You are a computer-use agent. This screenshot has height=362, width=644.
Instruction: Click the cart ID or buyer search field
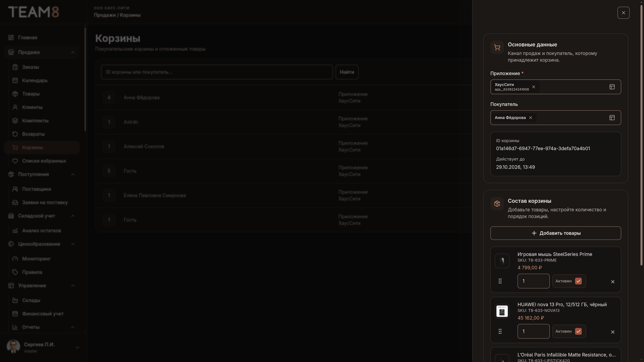(x=217, y=72)
